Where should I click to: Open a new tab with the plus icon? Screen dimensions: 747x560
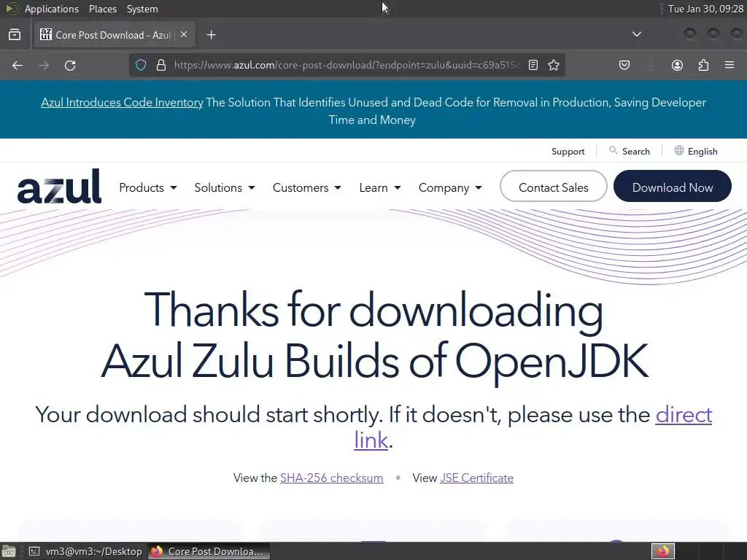click(211, 35)
